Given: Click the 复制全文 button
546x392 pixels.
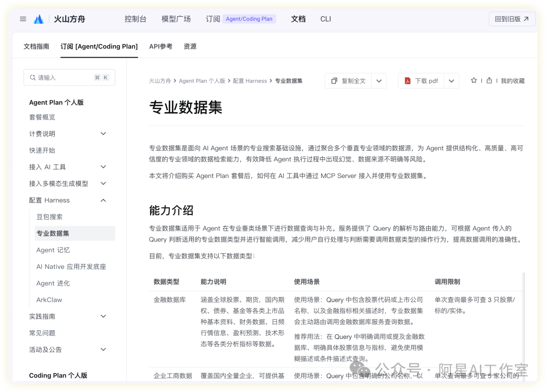Looking at the screenshot, I should [x=348, y=81].
